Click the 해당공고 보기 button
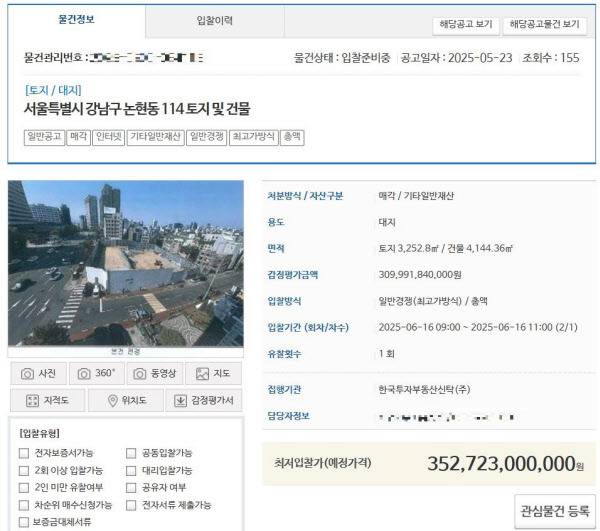This screenshot has height=531, width=600. point(463,24)
